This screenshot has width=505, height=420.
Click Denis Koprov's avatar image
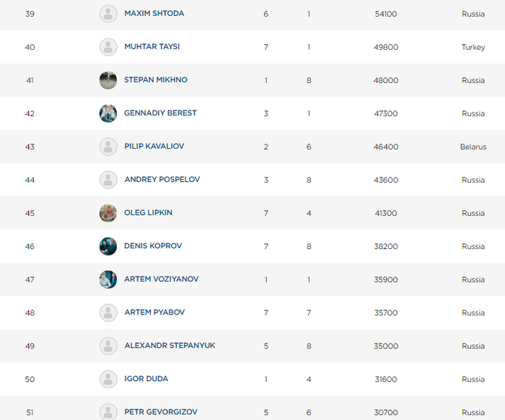pyautogui.click(x=108, y=246)
